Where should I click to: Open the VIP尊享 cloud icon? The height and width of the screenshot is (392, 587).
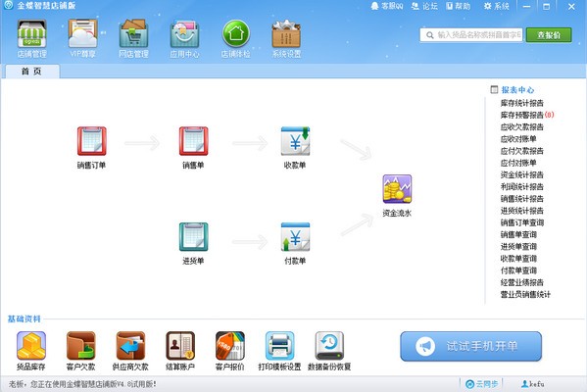(82, 33)
